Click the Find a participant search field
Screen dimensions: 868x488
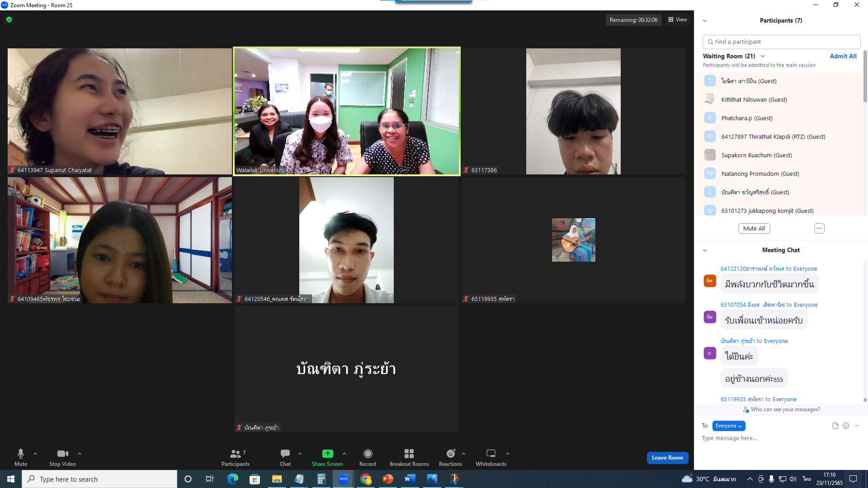coord(781,42)
